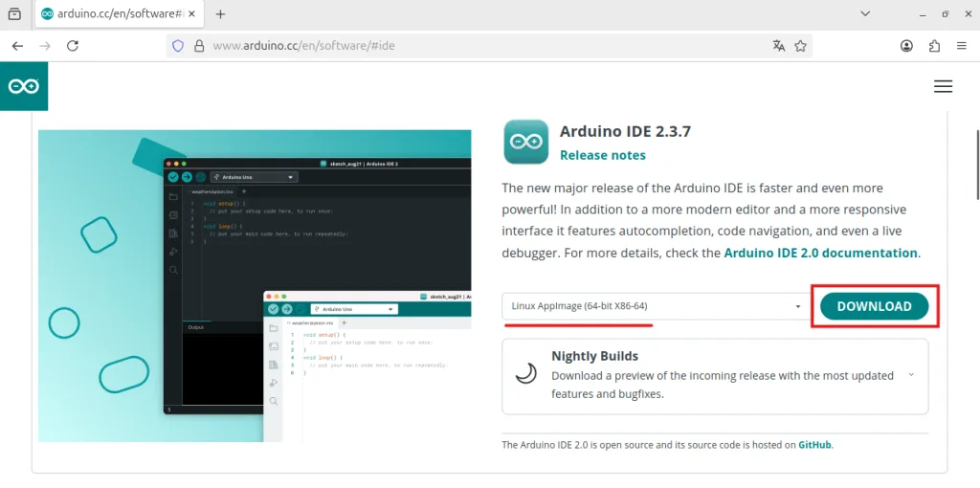Click the Arduino IDE 2.3.7 app icon
The image size is (980, 488).
pos(525,143)
